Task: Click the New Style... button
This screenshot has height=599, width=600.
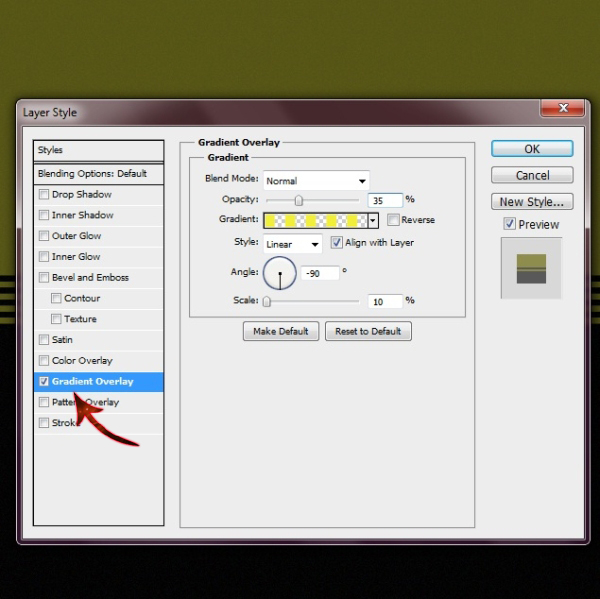Action: pyautogui.click(x=532, y=202)
